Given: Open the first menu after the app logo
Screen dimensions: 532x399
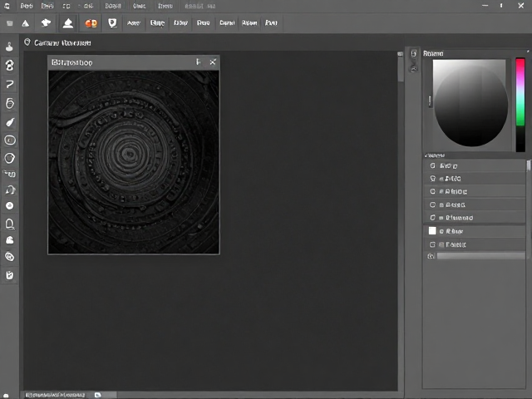Looking at the screenshot, I should pyautogui.click(x=27, y=6).
